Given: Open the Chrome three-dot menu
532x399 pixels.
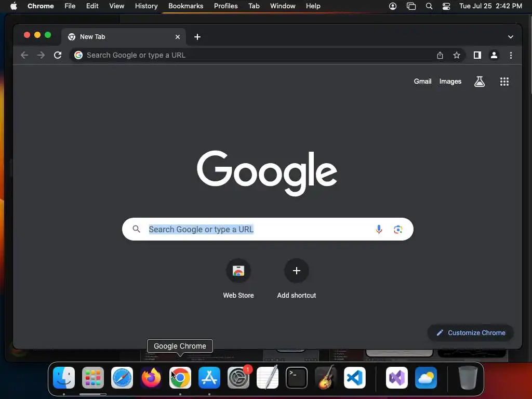Looking at the screenshot, I should (511, 55).
